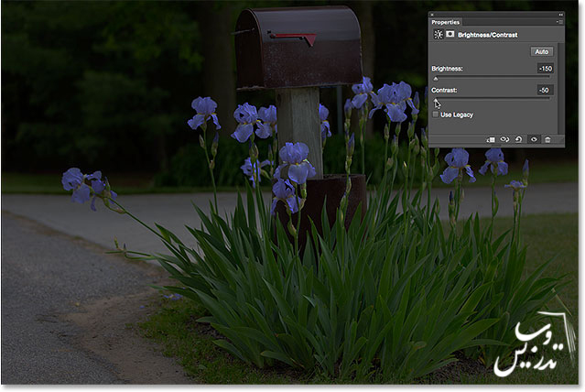The height and width of the screenshot is (392, 585).
Task: Delete the adjustment layer using the trash icon
Action: click(547, 139)
